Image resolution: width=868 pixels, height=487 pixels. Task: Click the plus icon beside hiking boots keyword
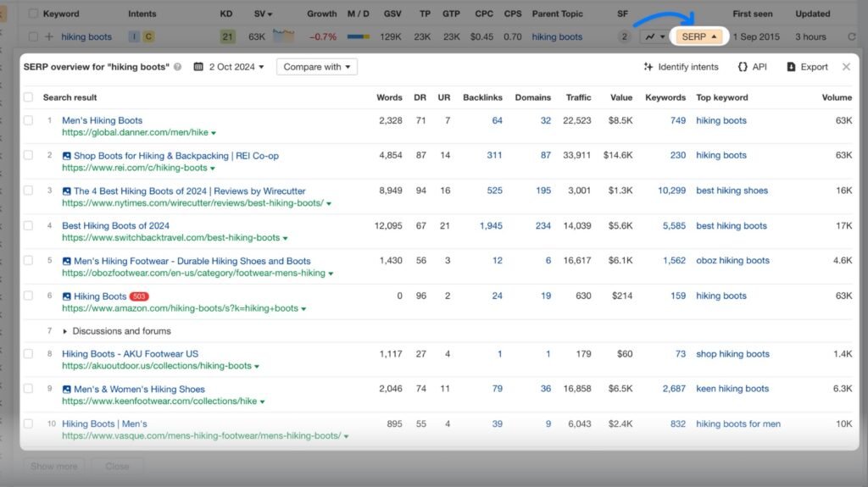[x=49, y=36]
